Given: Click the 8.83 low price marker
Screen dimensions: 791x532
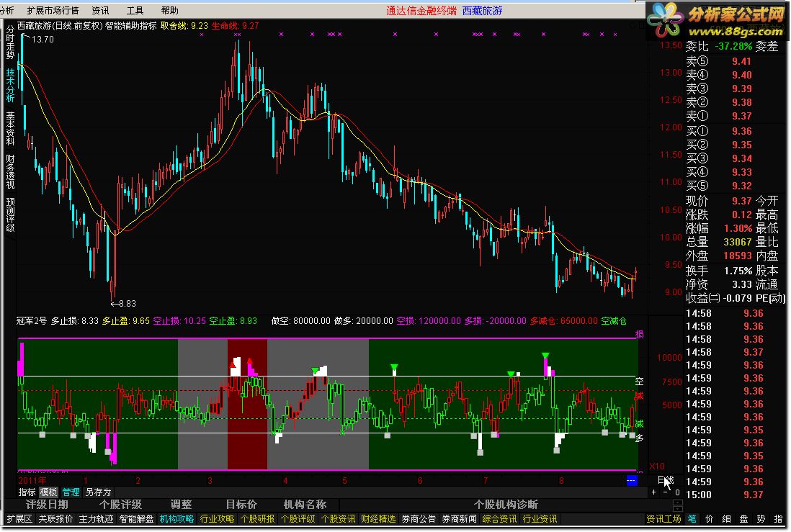Looking at the screenshot, I should tap(127, 304).
